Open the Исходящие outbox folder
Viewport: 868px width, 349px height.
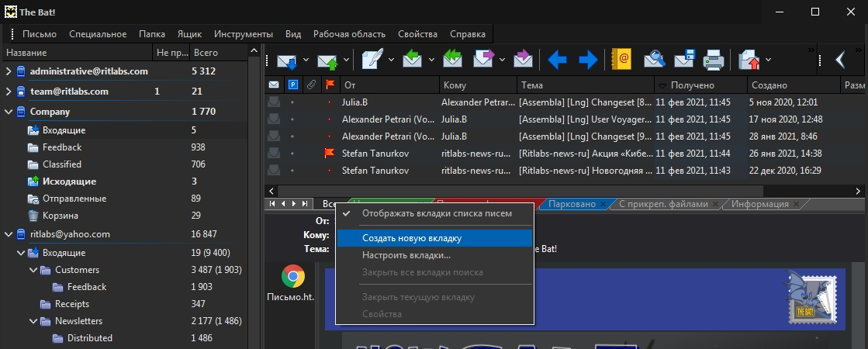[69, 181]
